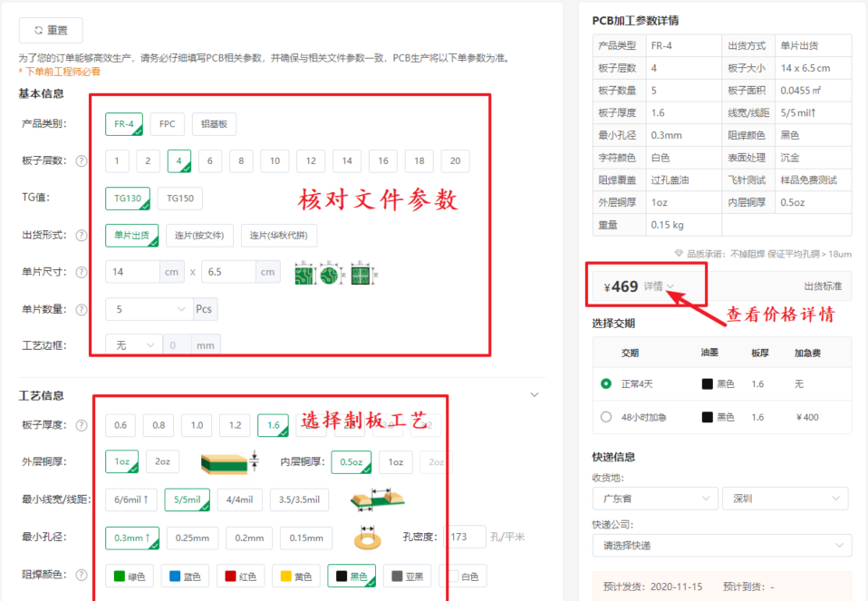
Task: Choose the 48小时加急 rush delivery option
Action: pos(606,417)
